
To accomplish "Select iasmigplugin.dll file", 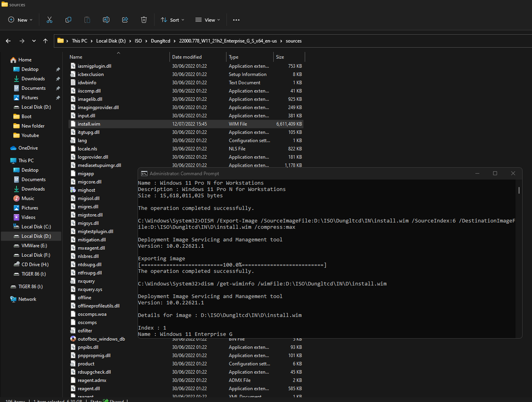I will click(x=186, y=66).
